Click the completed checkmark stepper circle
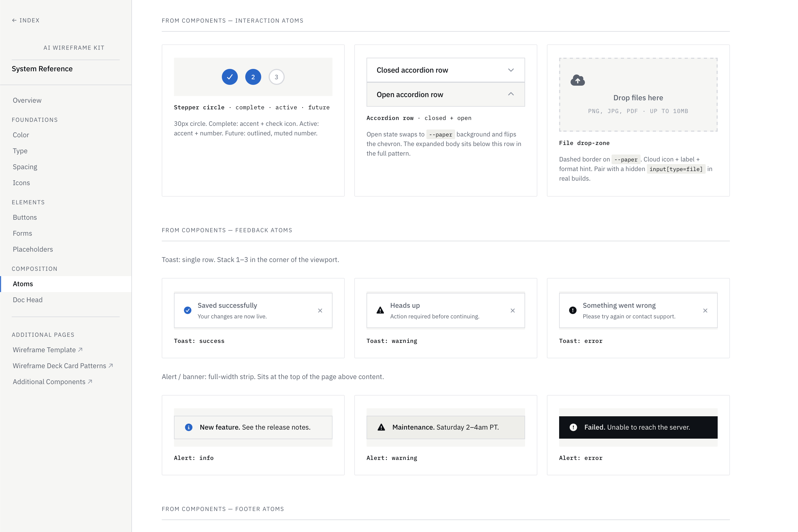This screenshot has width=798, height=532. click(230, 77)
